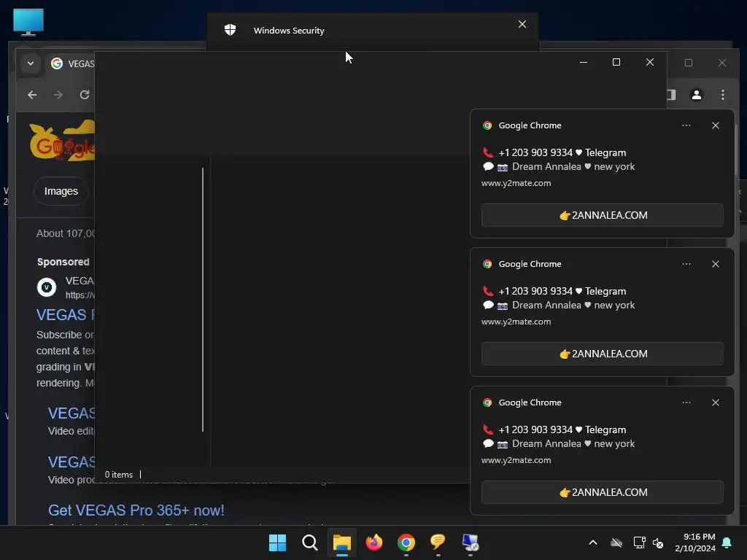Open Chrome three-dot menu
747x560 pixels.
tap(723, 95)
